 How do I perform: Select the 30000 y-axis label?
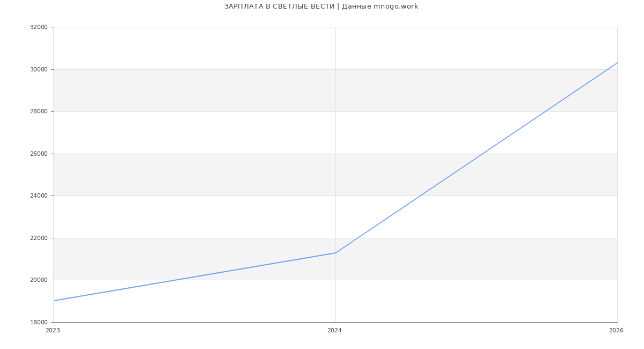39,69
